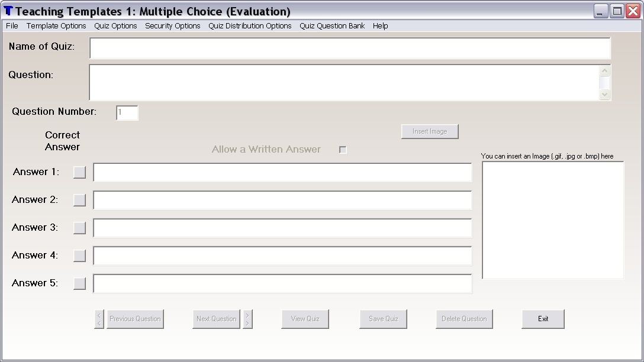Toggle Allow a Written Answer checkbox
This screenshot has width=644, height=362.
tap(343, 150)
